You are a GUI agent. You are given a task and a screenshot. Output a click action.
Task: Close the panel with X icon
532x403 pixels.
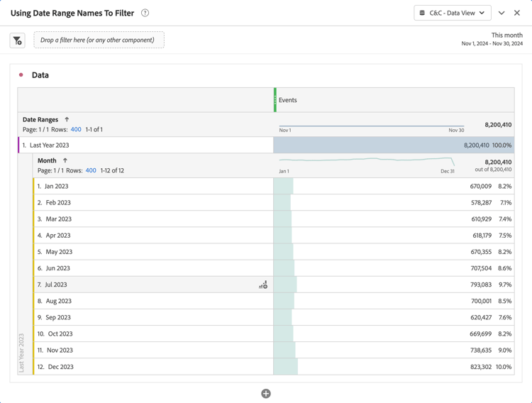click(x=517, y=13)
